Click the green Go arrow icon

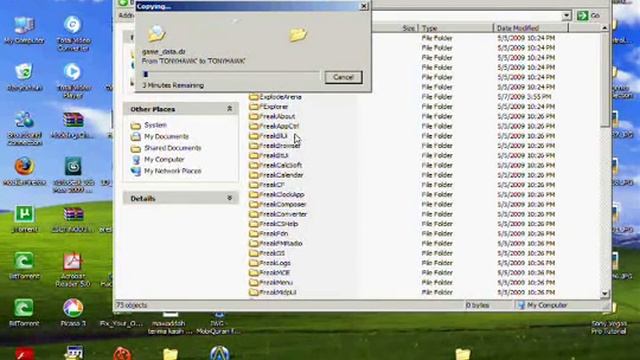(x=582, y=16)
